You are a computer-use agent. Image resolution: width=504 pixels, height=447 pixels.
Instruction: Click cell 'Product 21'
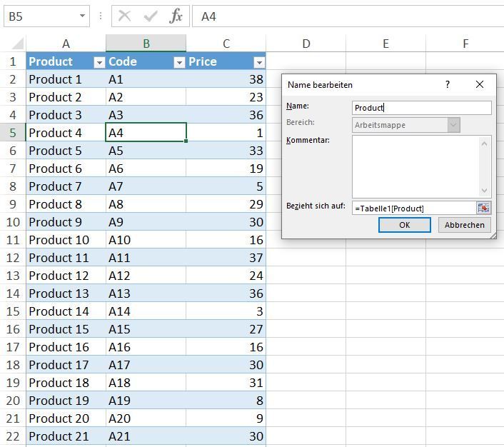point(66,436)
